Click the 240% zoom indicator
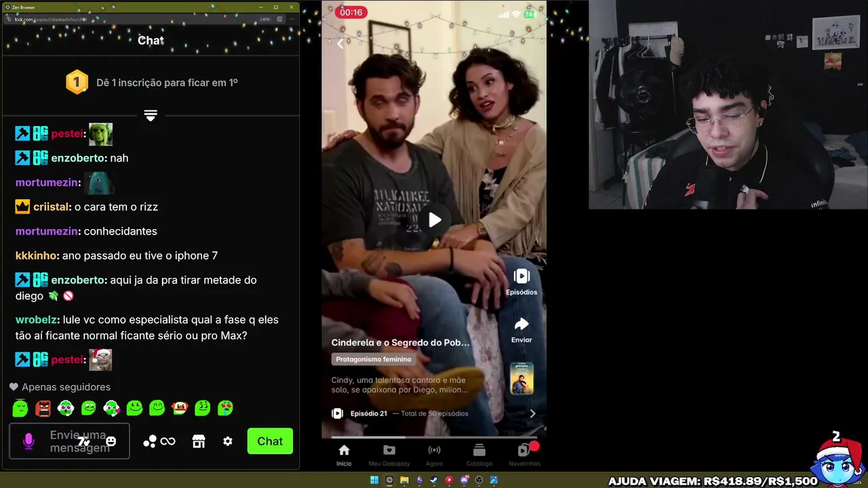 click(x=265, y=19)
